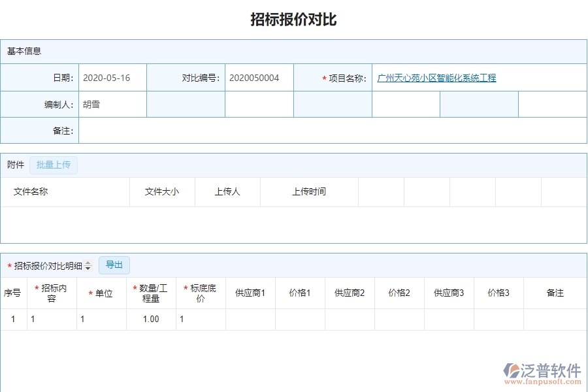The height and width of the screenshot is (392, 588).
Task: Click the 上传时间 column header
Action: 309,191
